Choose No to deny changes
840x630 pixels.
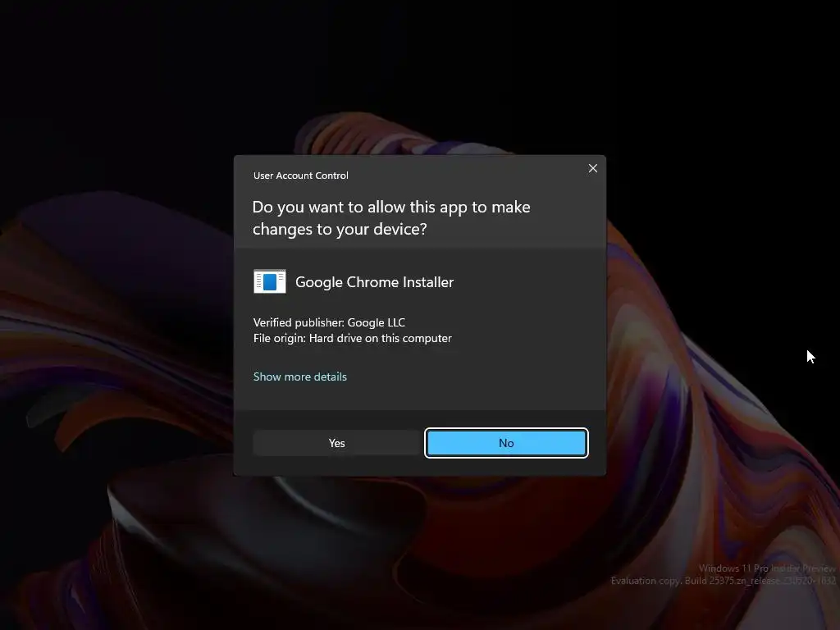[x=506, y=443]
